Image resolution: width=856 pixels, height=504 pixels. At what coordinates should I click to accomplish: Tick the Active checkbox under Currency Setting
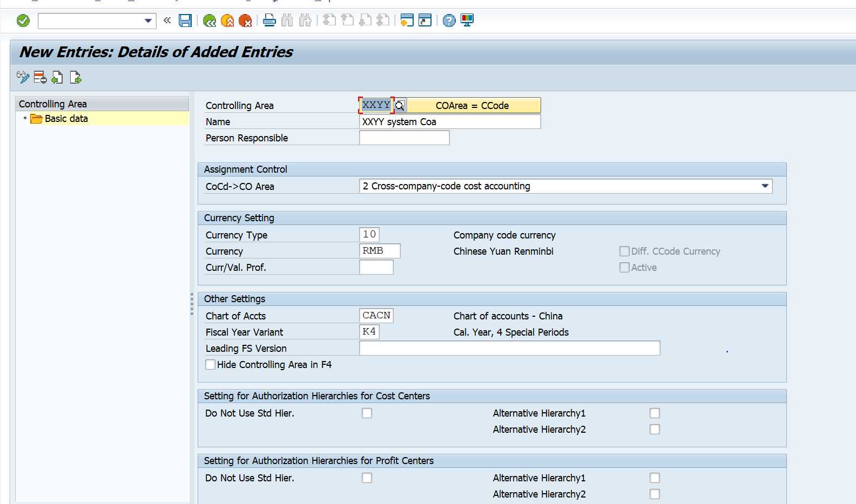coord(624,267)
